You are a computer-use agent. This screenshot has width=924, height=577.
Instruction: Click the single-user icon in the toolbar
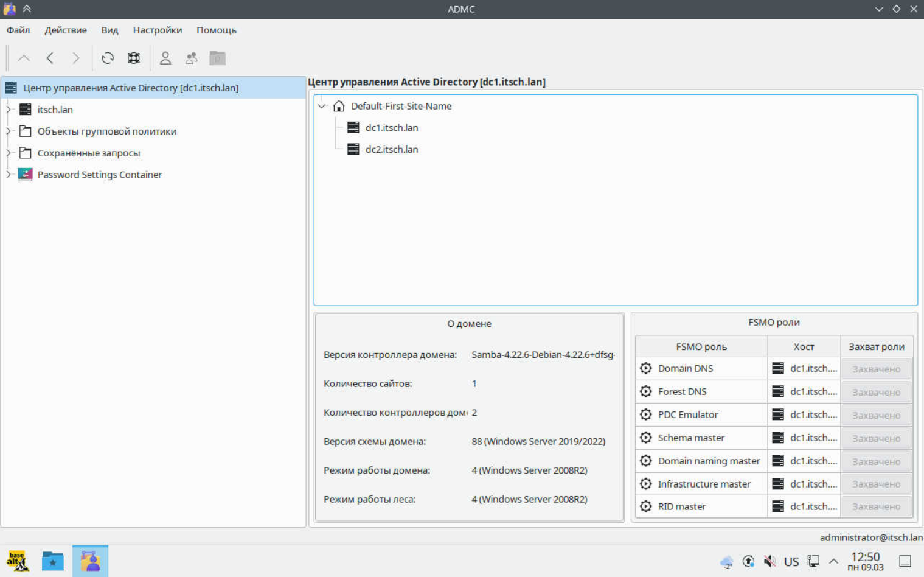tap(165, 58)
